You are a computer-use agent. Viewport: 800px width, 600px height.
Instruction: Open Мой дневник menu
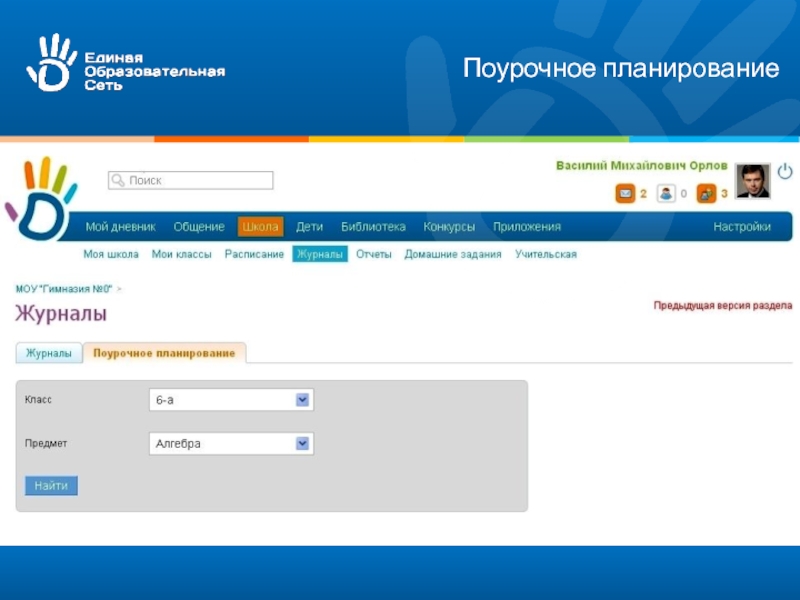point(120,227)
